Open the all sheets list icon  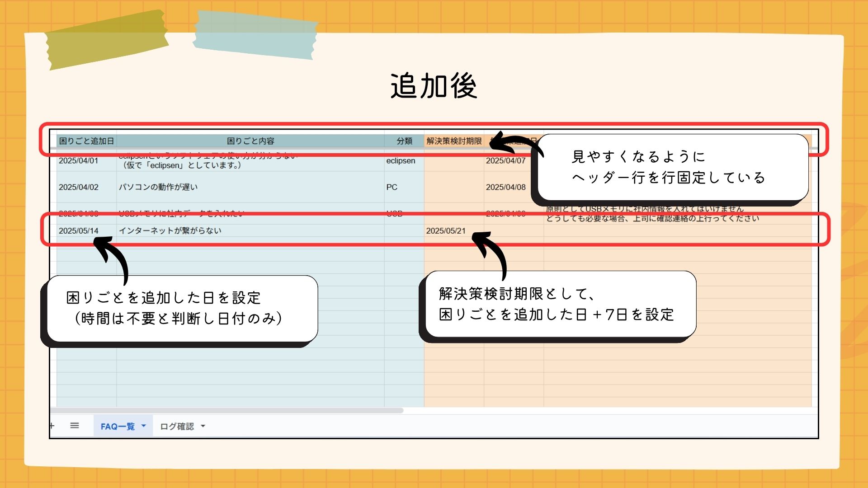tap(75, 426)
